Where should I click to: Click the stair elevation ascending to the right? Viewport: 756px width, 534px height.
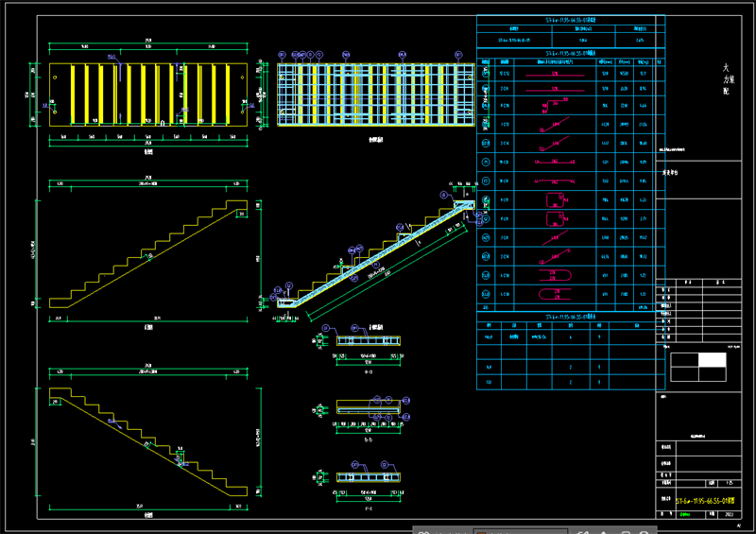(x=148, y=254)
